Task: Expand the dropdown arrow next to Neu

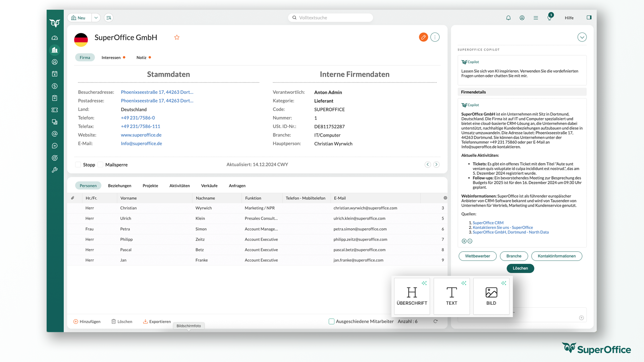Action: (x=96, y=18)
